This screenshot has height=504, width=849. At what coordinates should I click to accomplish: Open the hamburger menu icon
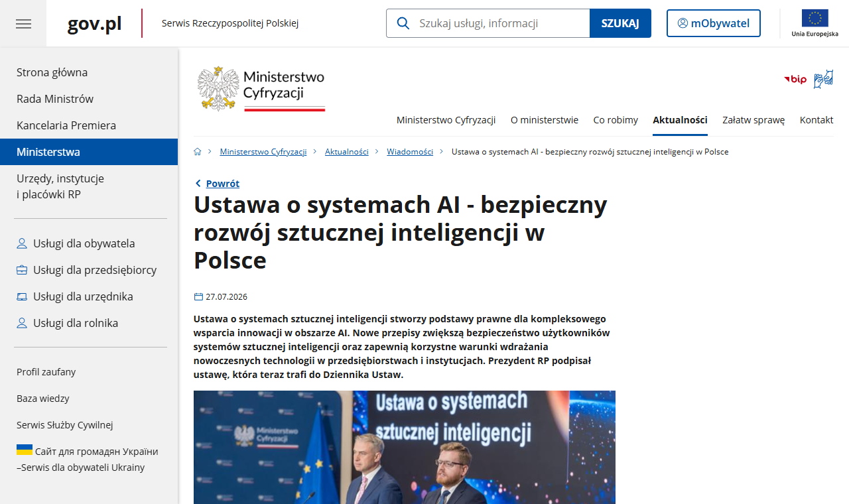point(23,24)
